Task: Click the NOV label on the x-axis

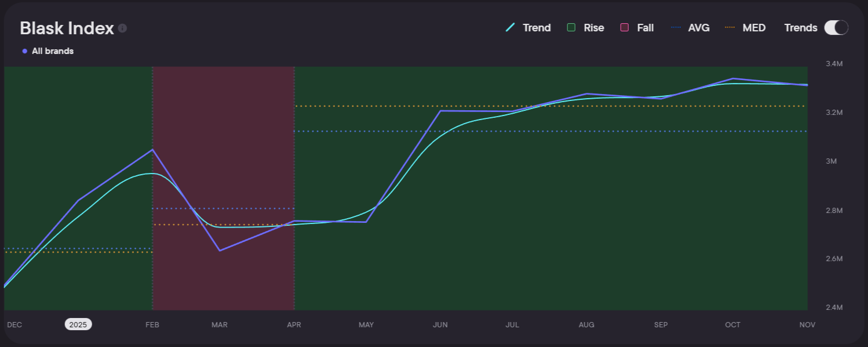Action: tap(807, 325)
